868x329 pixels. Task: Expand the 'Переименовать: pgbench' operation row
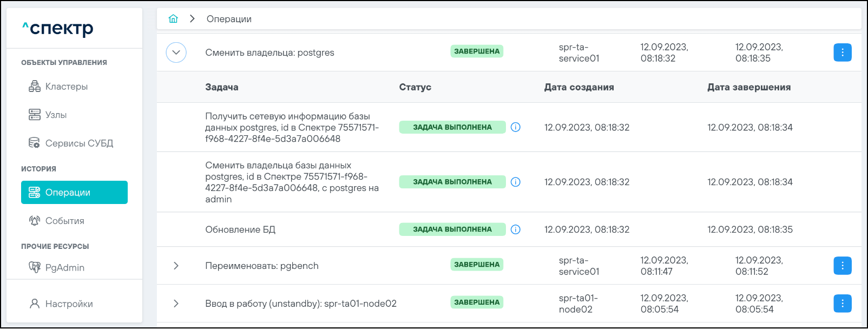point(176,266)
